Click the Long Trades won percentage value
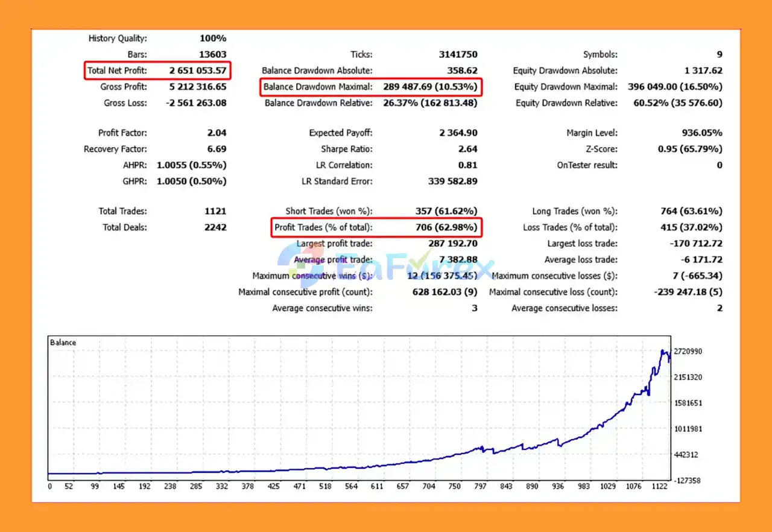 (691, 211)
